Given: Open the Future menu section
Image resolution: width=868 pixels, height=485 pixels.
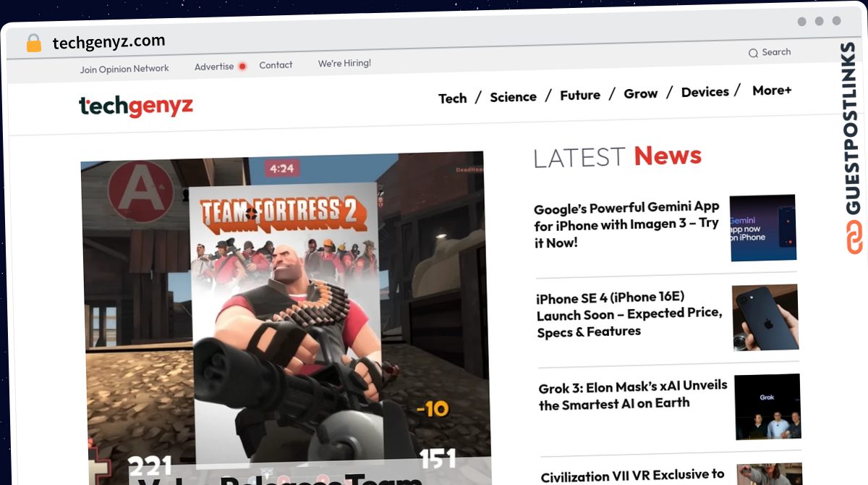Looking at the screenshot, I should tap(580, 95).
